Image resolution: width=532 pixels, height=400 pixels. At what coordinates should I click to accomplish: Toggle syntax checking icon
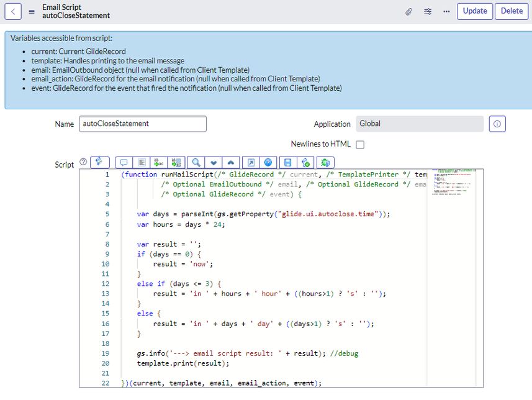(305, 163)
